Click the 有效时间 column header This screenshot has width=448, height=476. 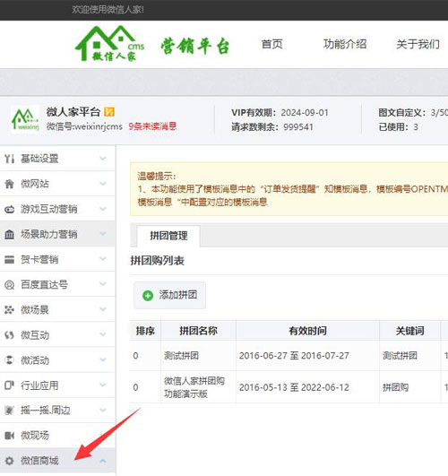307,331
